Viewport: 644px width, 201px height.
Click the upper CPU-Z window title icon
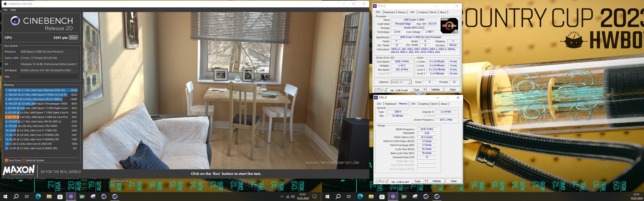tap(375, 6)
